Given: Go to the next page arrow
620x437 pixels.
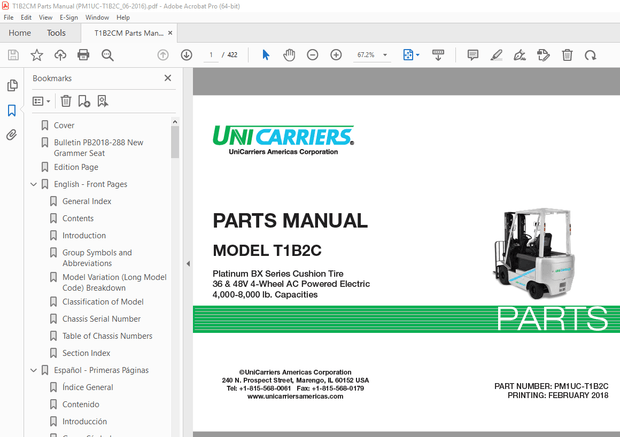Looking at the screenshot, I should pos(186,55).
